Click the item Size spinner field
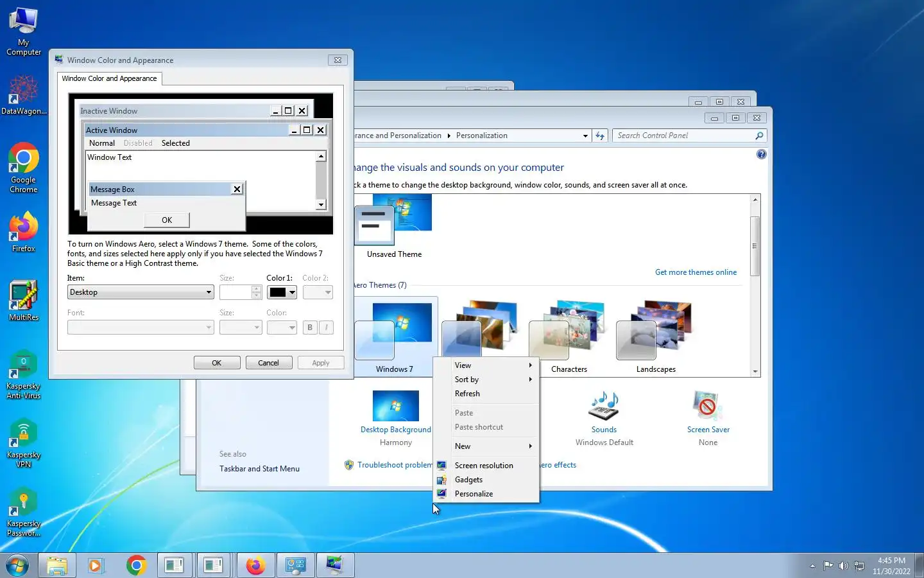The width and height of the screenshot is (924, 578). click(235, 292)
